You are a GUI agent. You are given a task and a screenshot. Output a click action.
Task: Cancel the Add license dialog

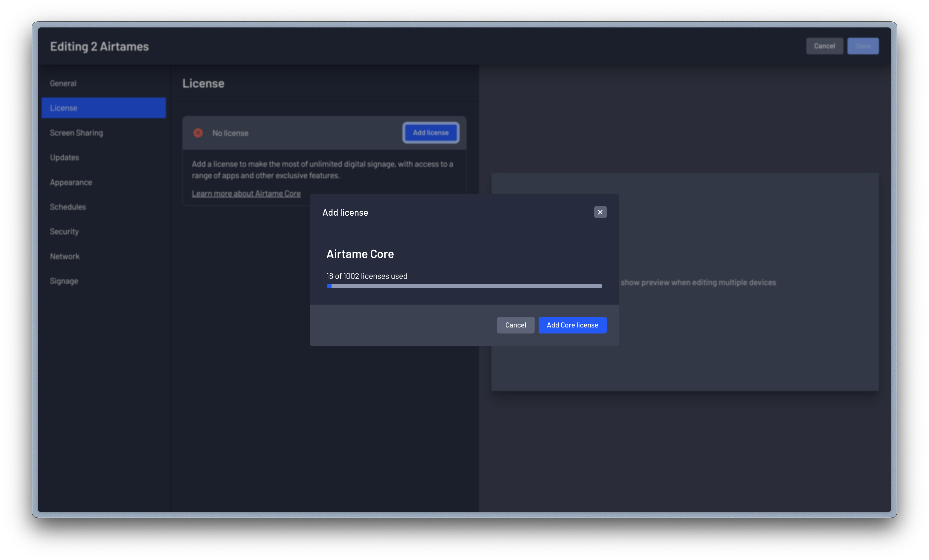[515, 325]
